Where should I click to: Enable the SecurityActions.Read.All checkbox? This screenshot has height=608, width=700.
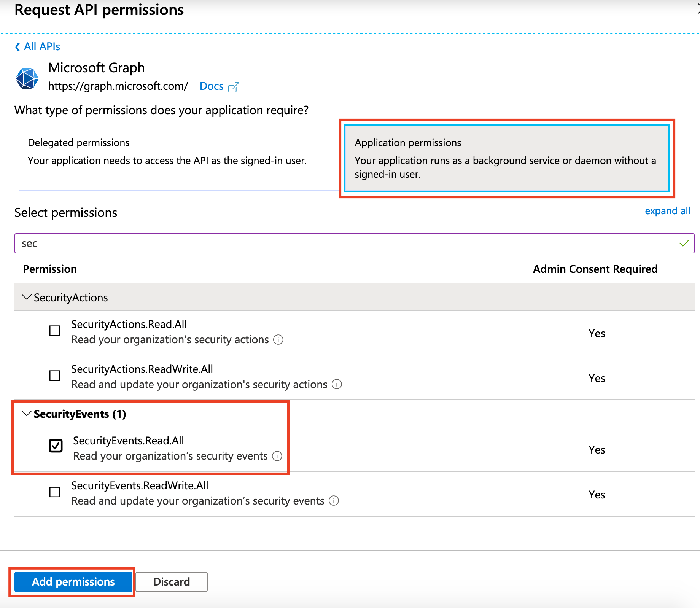coord(55,331)
